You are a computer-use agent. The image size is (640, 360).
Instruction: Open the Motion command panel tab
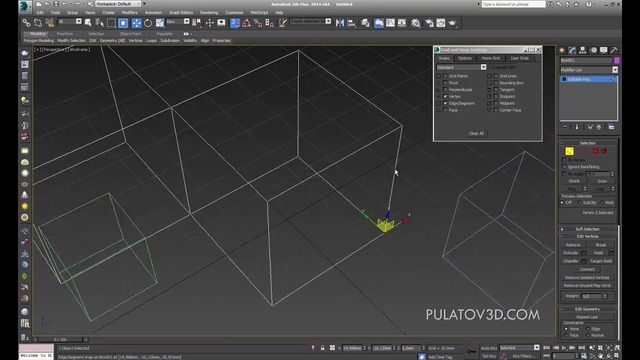click(593, 50)
